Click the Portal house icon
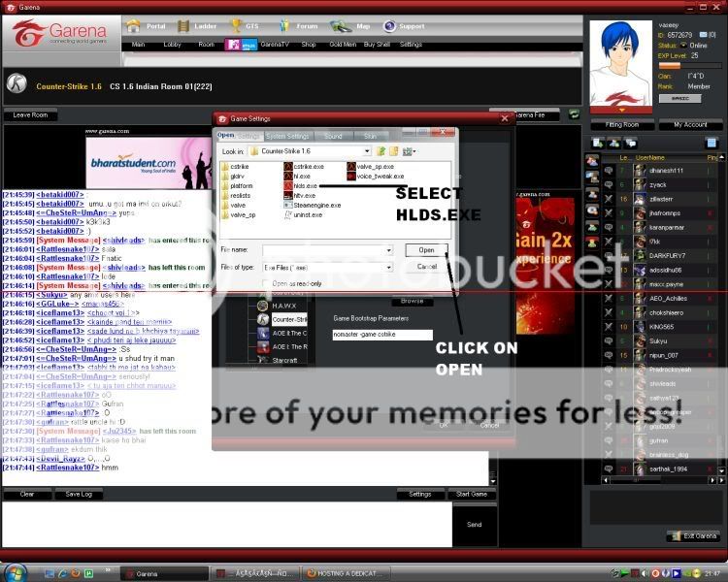Screen dimensions: 728x582 [x=133, y=26]
